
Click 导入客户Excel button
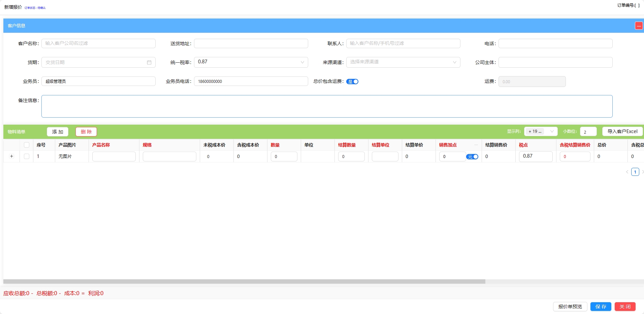[x=622, y=131]
